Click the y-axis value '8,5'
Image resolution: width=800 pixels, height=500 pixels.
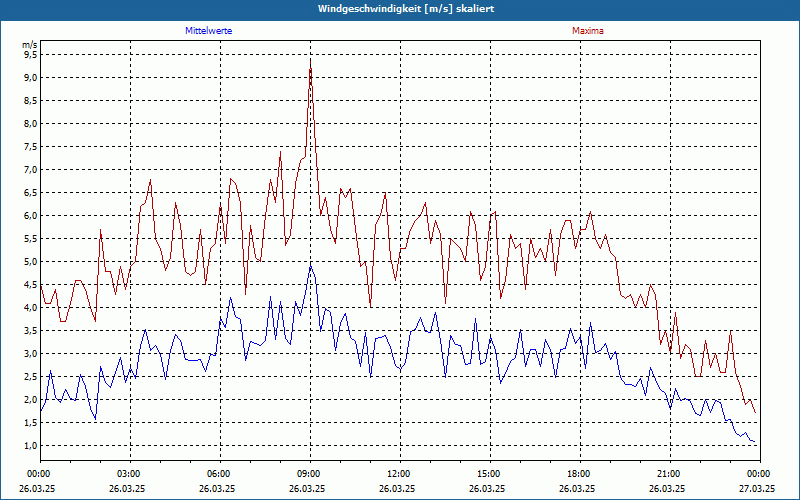(30, 101)
